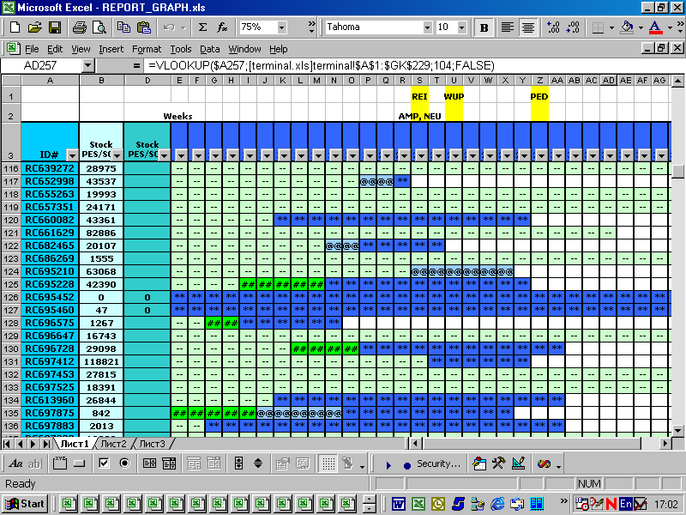The width and height of the screenshot is (686, 515).
Task: Click the Save floppy disk icon
Action: [x=55, y=28]
